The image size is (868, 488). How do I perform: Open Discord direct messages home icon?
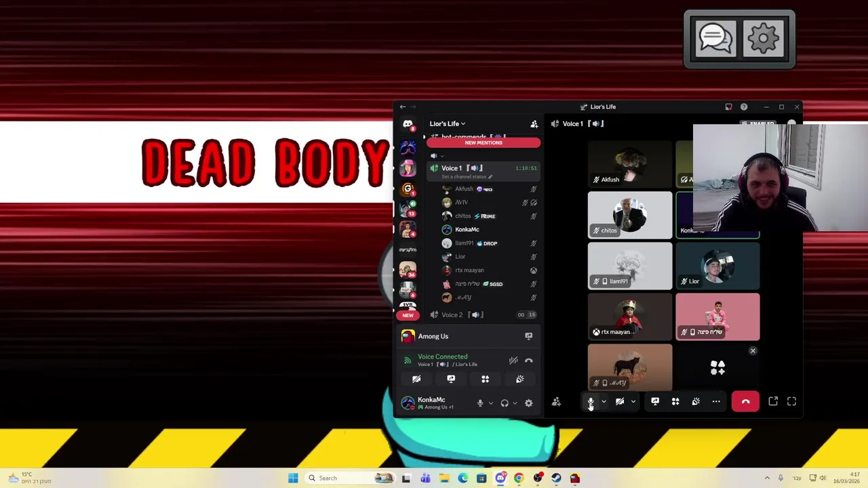(408, 125)
